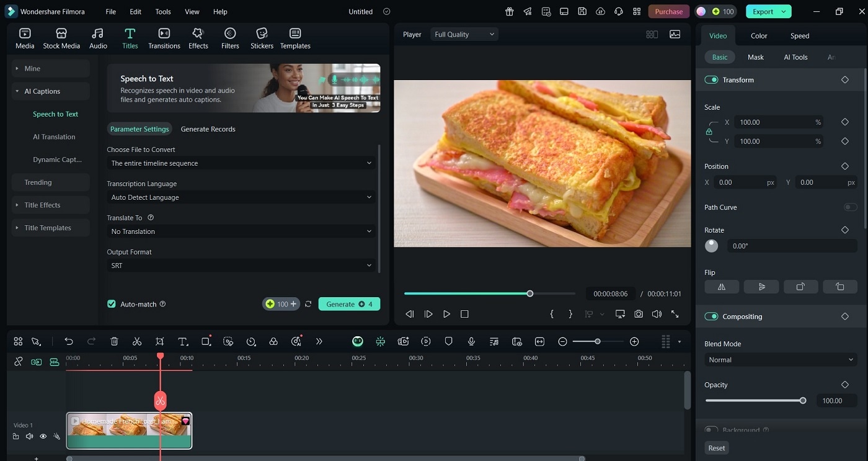Lock the Video 1 track

click(x=16, y=436)
